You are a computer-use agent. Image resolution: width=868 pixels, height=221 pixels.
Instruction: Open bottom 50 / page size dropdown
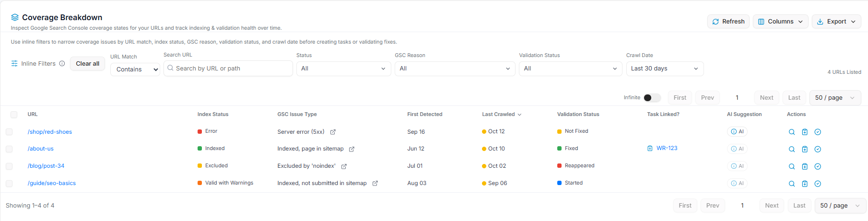840,206
